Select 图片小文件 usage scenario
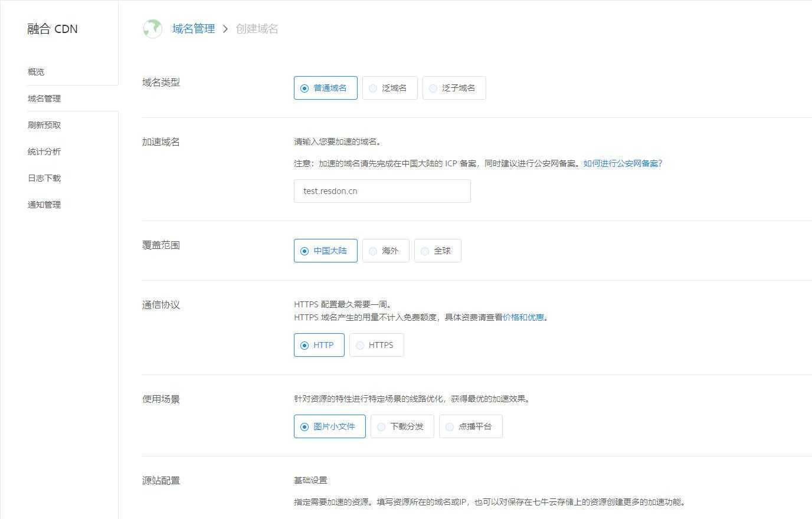Image resolution: width=812 pixels, height=519 pixels. click(329, 426)
